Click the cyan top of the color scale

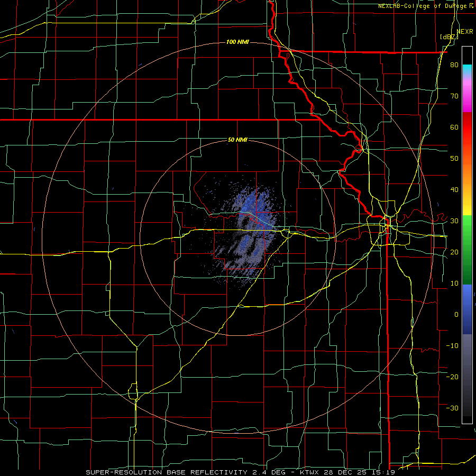467,68
